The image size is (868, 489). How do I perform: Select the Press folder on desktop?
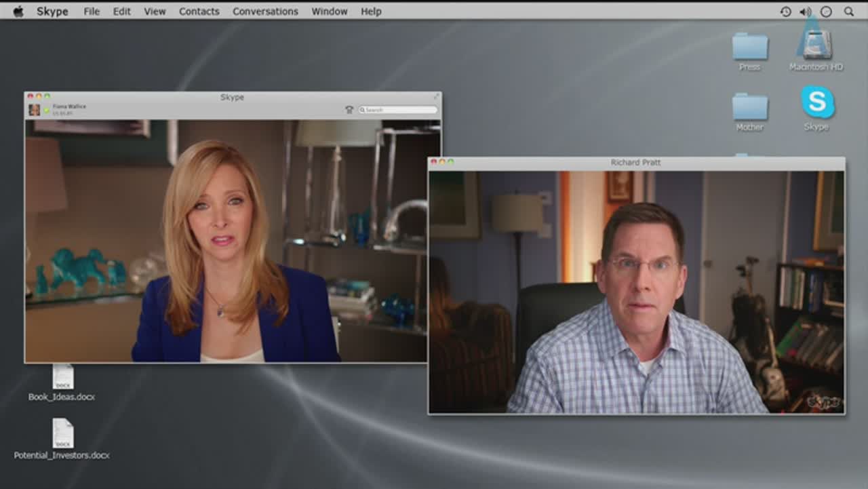point(749,47)
